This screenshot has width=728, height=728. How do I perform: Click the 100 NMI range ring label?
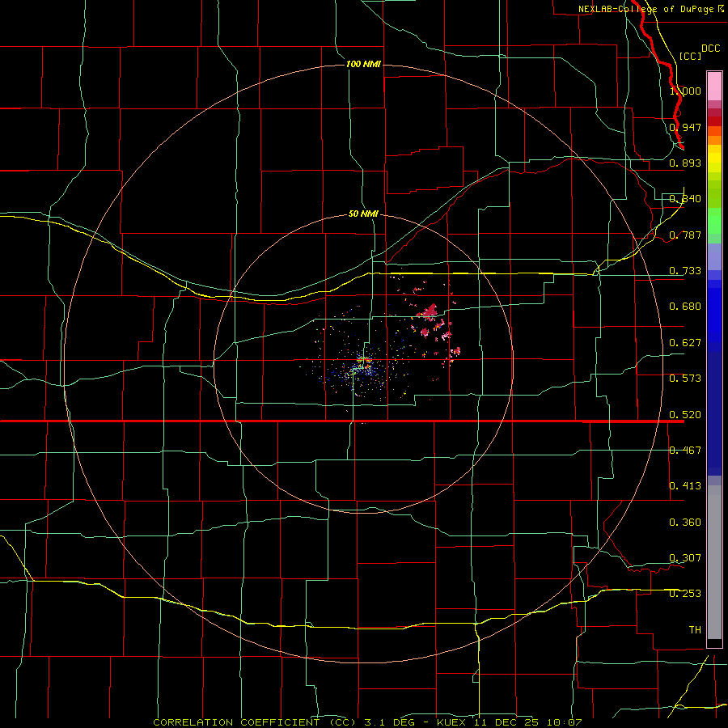[x=363, y=64]
